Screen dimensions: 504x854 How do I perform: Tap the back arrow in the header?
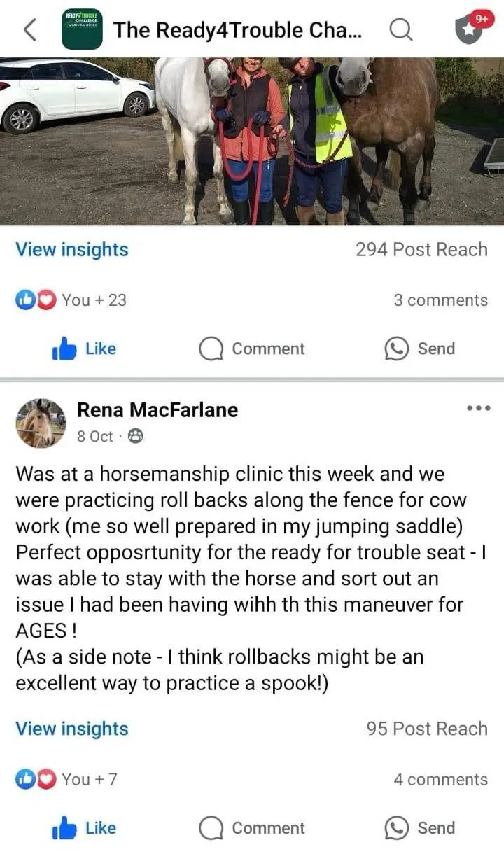pyautogui.click(x=29, y=29)
